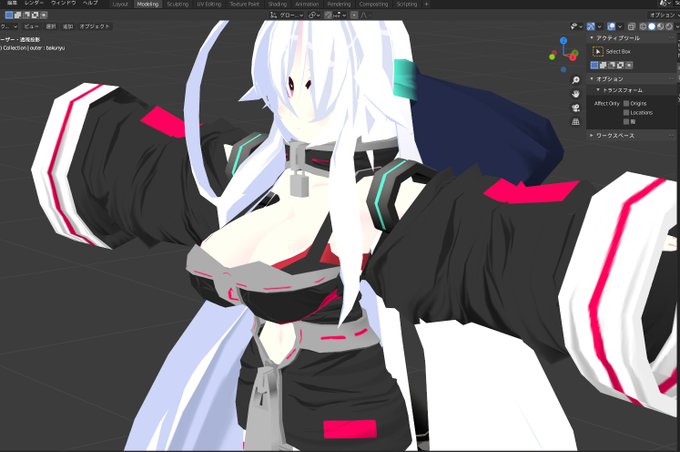Switch to the Sculpting workspace tab
This screenshot has width=680, height=452.
click(178, 4)
